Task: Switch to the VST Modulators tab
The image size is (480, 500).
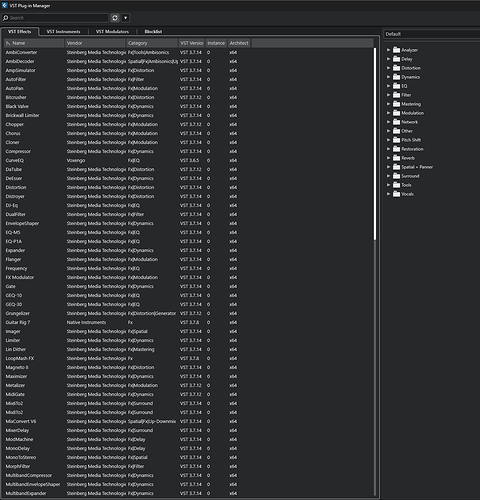Action: click(112, 32)
